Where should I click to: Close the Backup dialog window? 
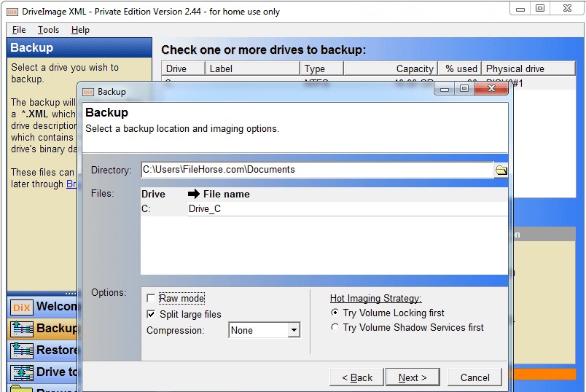491,89
